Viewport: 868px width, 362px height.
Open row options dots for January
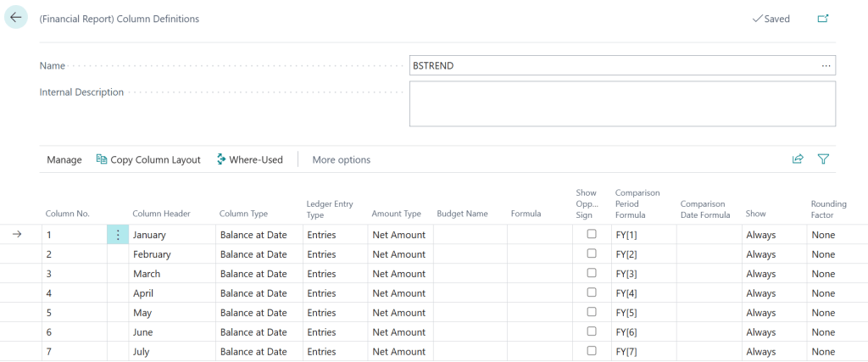tap(117, 235)
